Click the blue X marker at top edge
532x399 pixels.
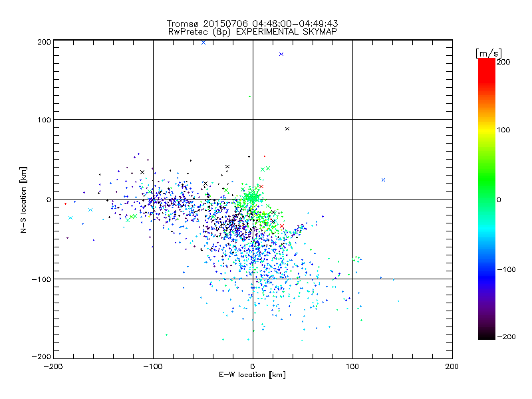point(203,43)
